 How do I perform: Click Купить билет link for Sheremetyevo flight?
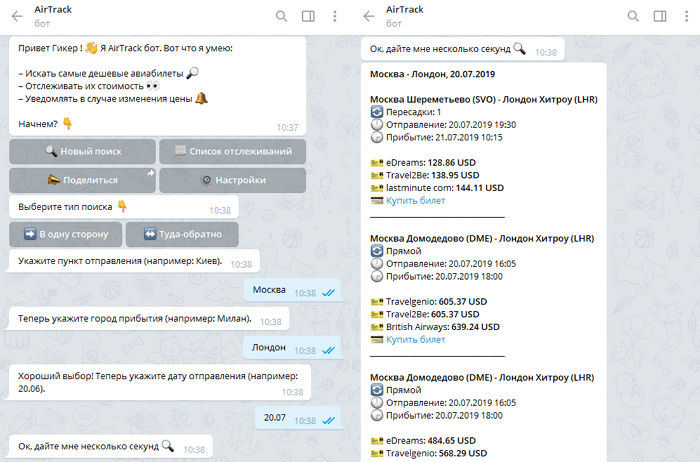pos(416,200)
